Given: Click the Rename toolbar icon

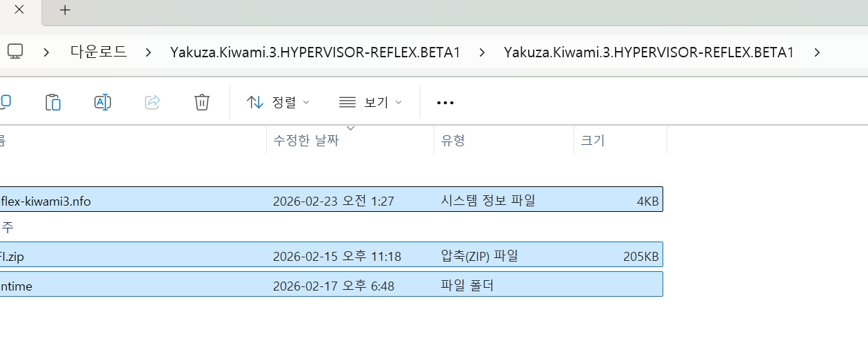Looking at the screenshot, I should click(x=103, y=102).
